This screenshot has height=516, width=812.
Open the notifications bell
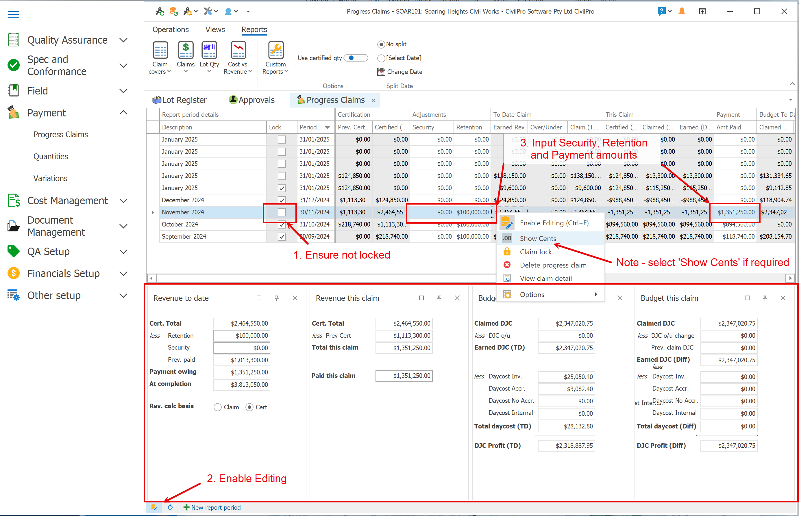tap(682, 12)
